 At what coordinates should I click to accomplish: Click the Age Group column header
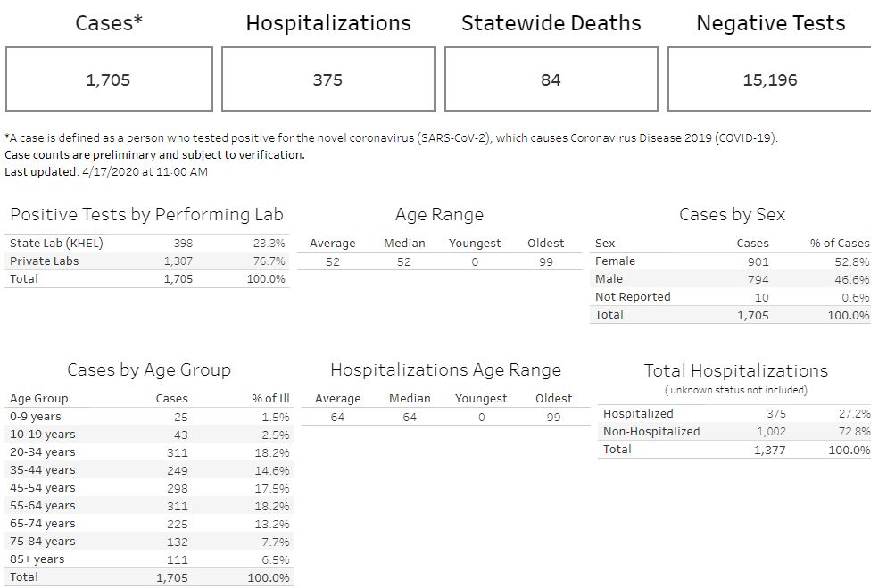tap(38, 398)
